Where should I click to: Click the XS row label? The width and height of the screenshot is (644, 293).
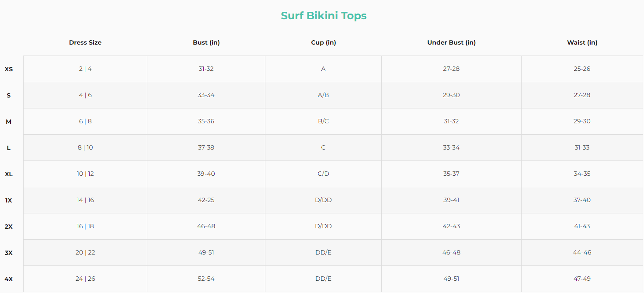[9, 69]
